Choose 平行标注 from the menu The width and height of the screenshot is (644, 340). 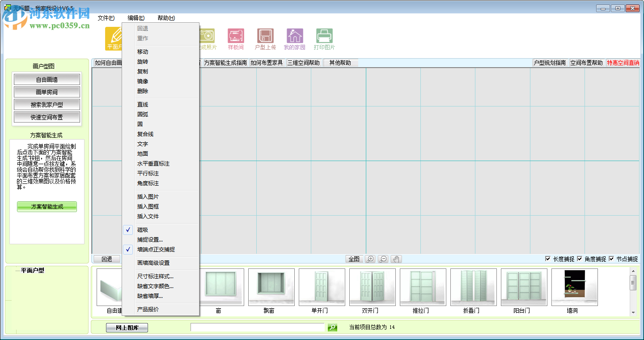tap(161, 174)
